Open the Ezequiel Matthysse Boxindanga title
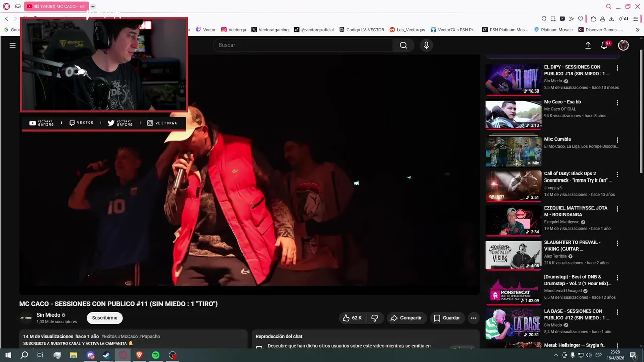The width and height of the screenshot is (644, 362). [x=576, y=211]
